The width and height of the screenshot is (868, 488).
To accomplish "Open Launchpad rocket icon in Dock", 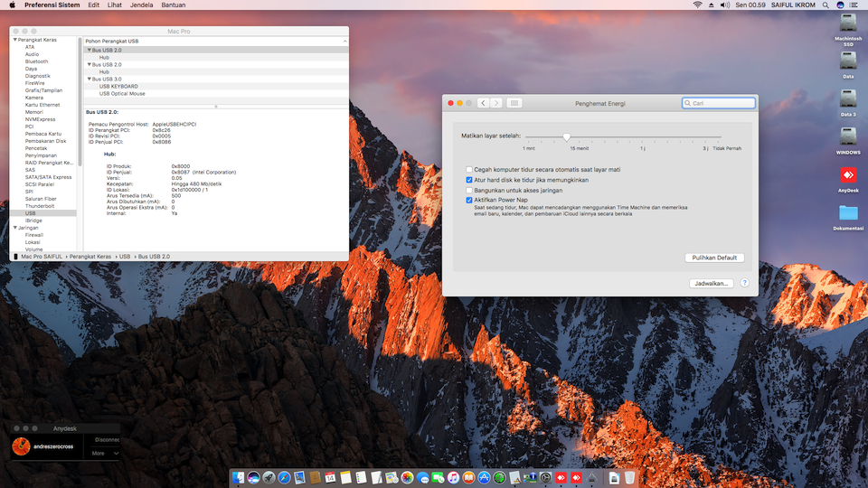I will [x=269, y=477].
